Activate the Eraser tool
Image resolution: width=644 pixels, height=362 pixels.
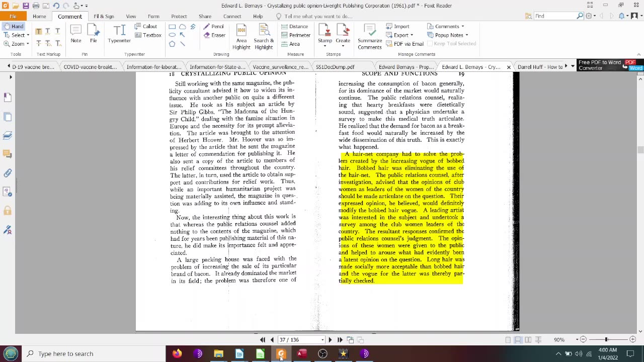[214, 35]
